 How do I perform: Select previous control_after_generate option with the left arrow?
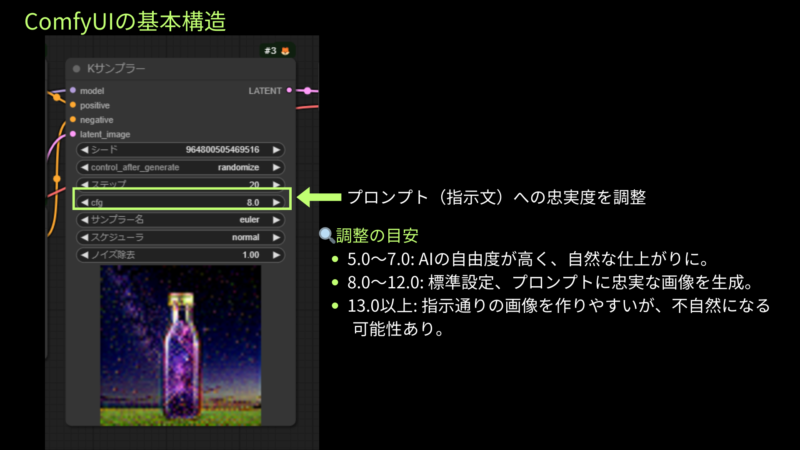[85, 167]
